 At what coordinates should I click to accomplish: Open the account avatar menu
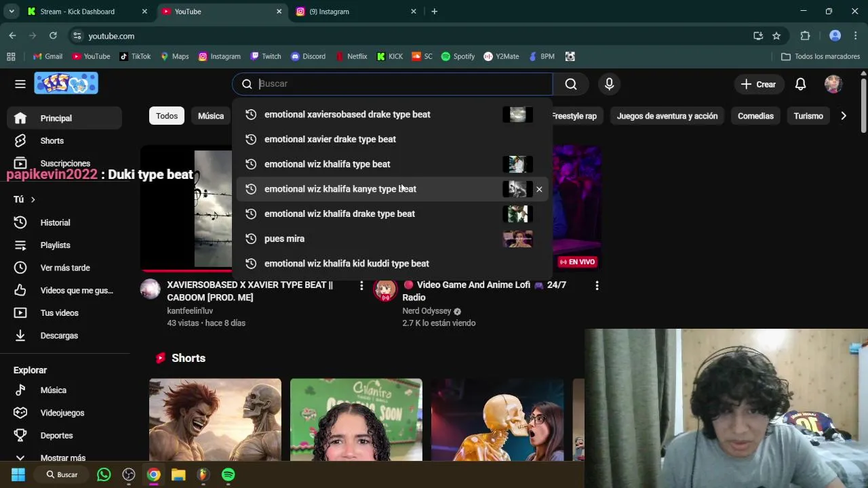coord(833,84)
